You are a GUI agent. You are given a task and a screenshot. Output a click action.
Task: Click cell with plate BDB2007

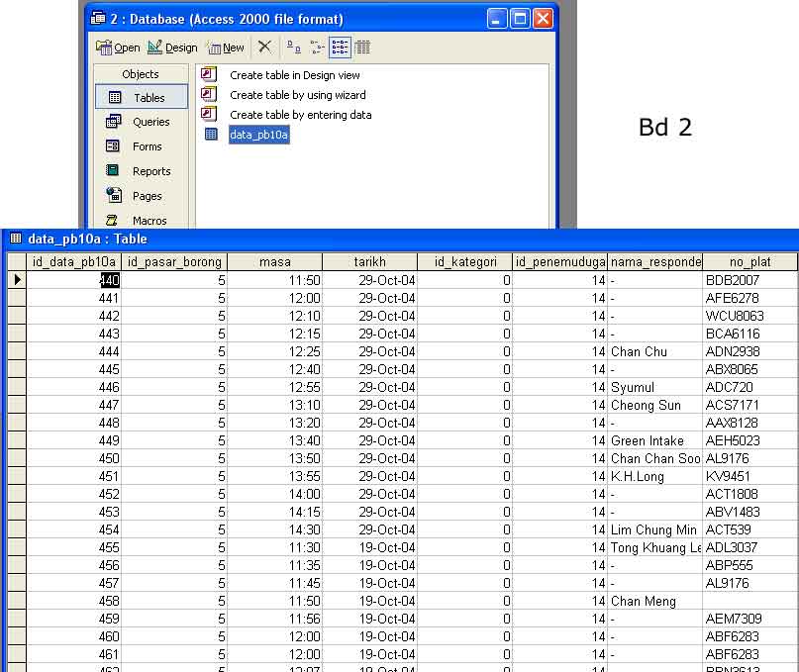click(x=749, y=280)
